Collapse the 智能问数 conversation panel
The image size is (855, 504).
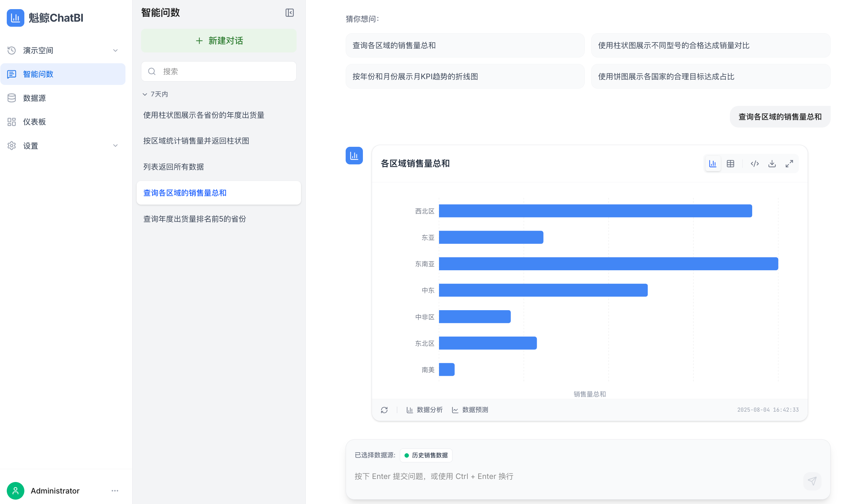[289, 13]
